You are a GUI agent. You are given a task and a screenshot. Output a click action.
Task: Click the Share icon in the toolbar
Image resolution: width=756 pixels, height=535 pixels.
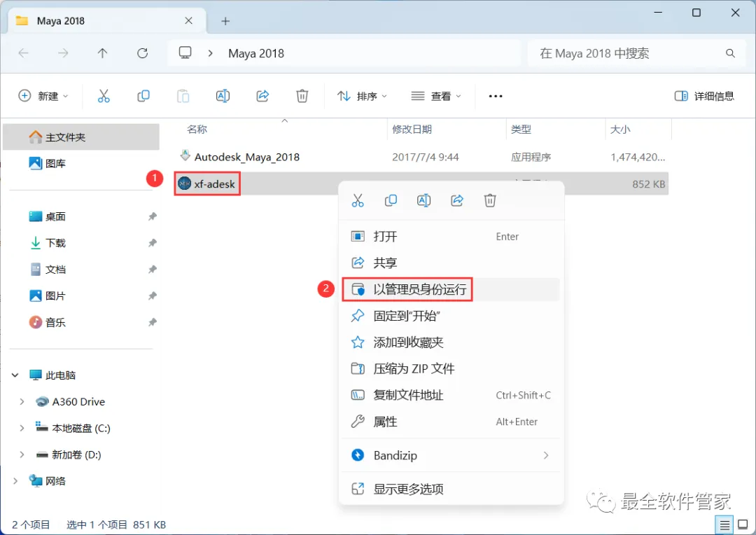262,96
